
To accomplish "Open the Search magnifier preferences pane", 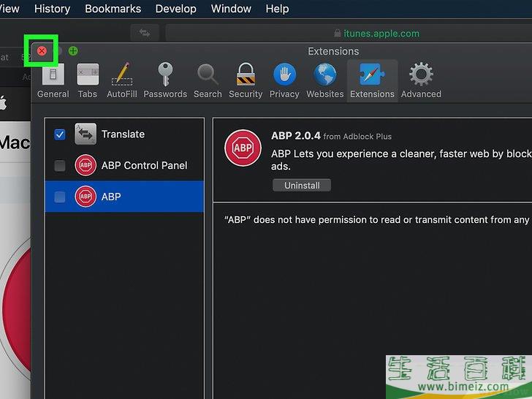I will click(208, 80).
